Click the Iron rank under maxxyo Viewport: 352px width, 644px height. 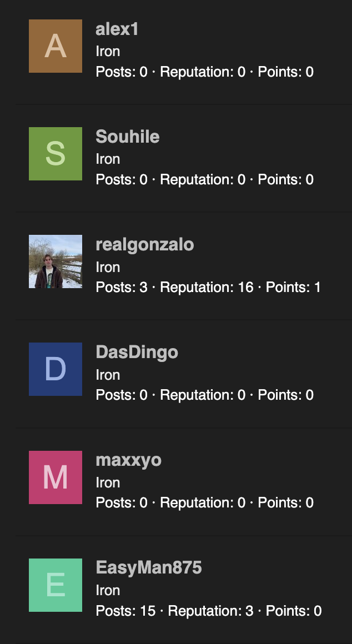[108, 482]
